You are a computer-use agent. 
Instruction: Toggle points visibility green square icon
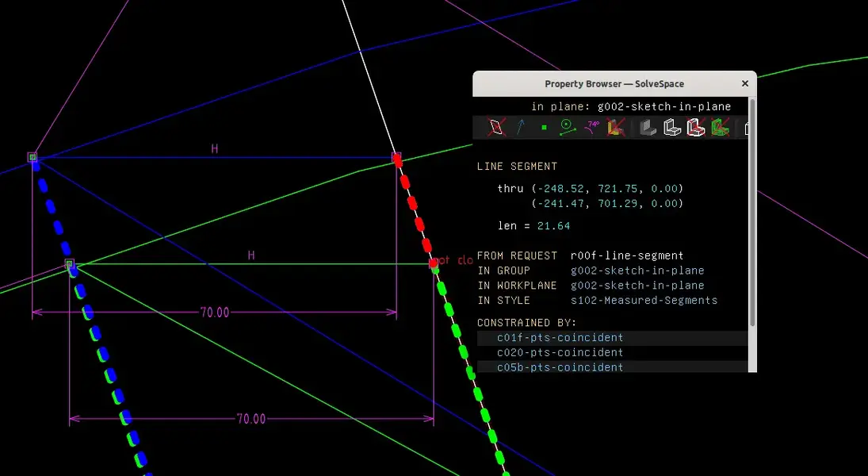(544, 128)
